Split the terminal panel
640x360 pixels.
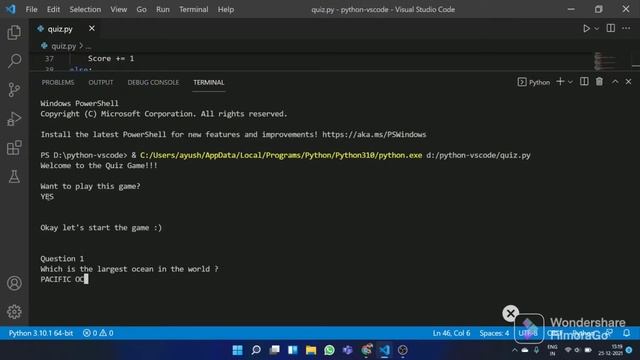point(584,82)
